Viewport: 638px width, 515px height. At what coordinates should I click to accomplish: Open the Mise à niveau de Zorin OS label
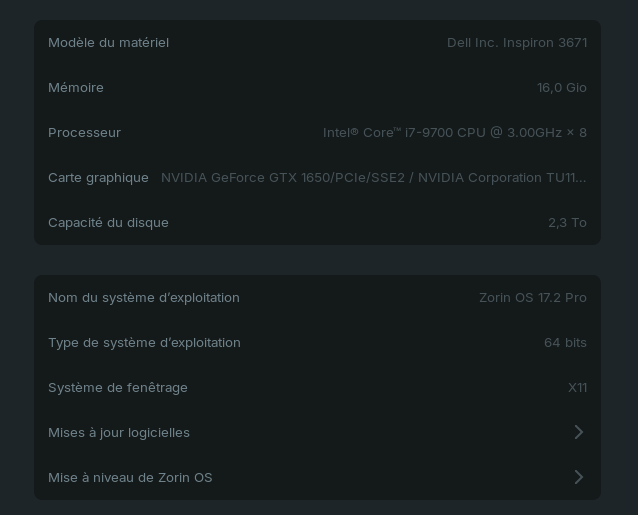point(130,477)
